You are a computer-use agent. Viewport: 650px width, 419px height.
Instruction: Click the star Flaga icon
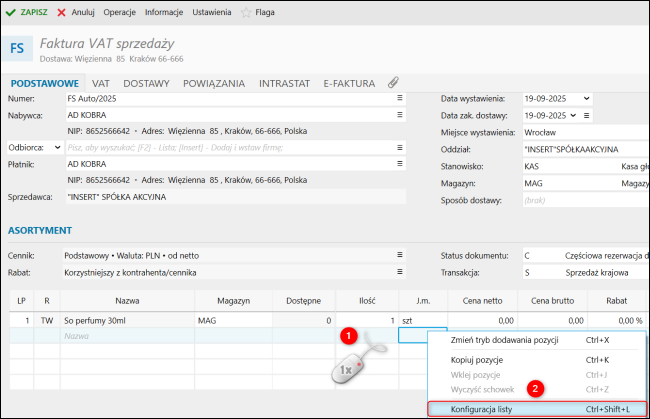(x=246, y=12)
